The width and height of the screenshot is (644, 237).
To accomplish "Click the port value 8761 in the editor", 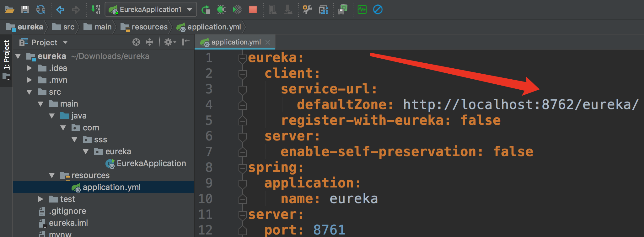I will tap(329, 230).
